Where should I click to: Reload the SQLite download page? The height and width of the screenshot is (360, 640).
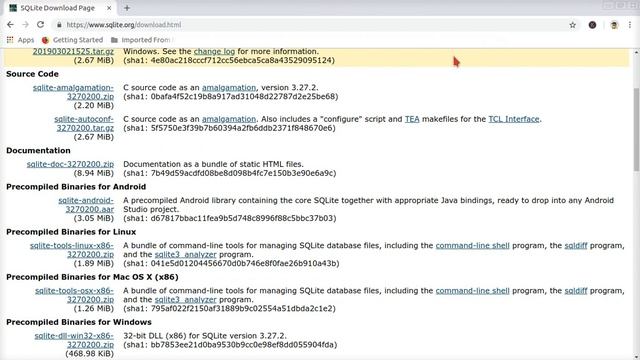tap(40, 24)
